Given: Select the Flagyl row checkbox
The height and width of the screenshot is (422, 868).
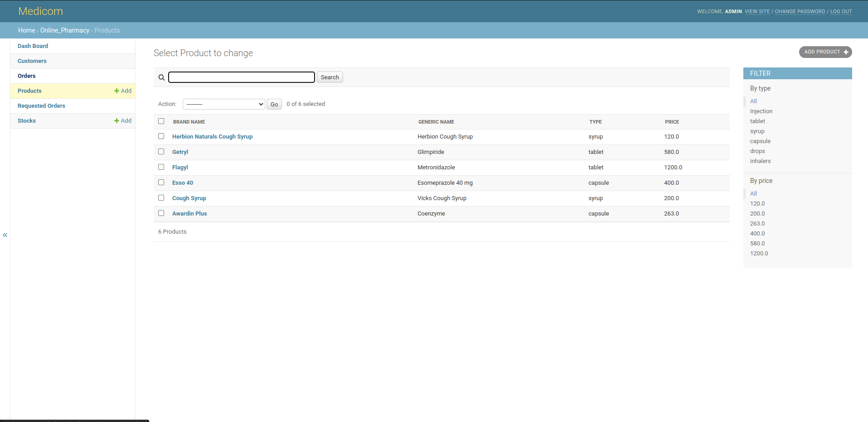Looking at the screenshot, I should (x=161, y=167).
